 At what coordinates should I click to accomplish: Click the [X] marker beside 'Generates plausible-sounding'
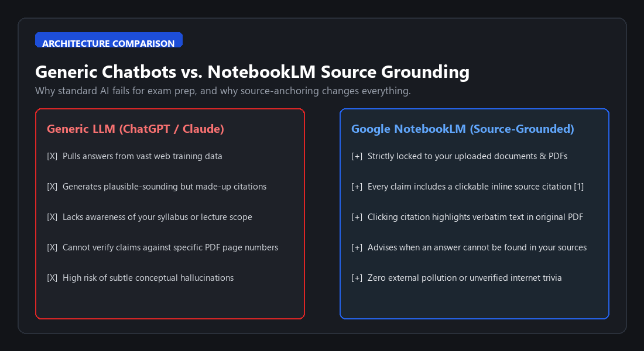[x=52, y=187]
